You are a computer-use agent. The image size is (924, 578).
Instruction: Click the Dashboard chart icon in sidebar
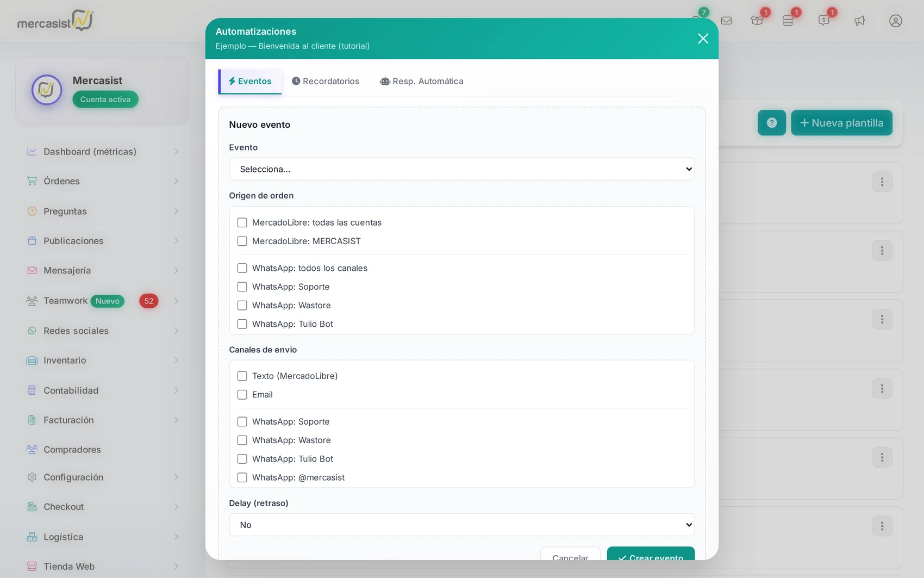[32, 152]
